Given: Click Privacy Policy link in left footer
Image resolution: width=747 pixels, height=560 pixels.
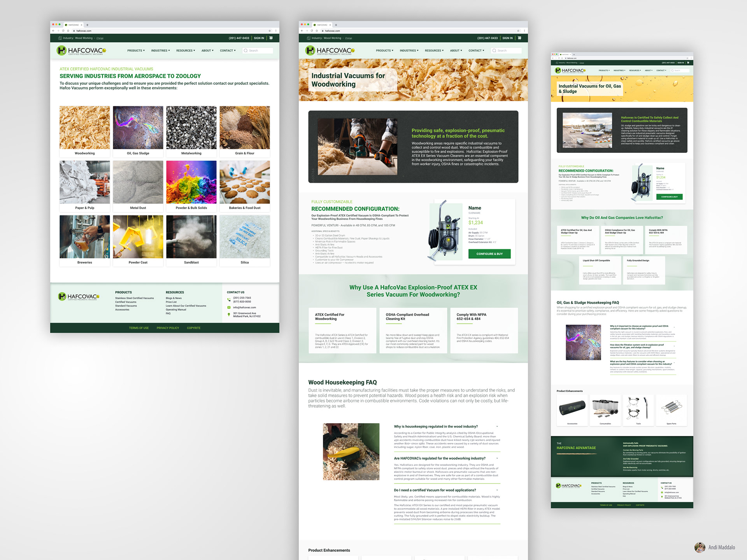Looking at the screenshot, I should click(x=168, y=328).
